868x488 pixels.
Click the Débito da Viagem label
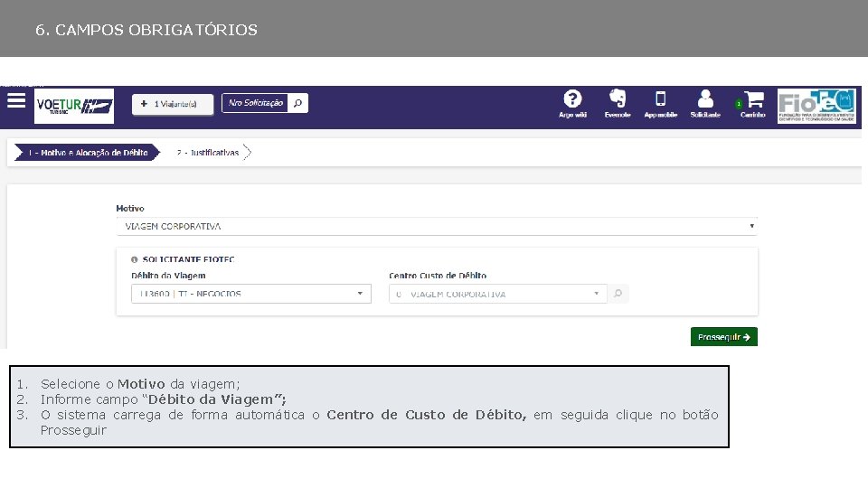pyautogui.click(x=168, y=276)
